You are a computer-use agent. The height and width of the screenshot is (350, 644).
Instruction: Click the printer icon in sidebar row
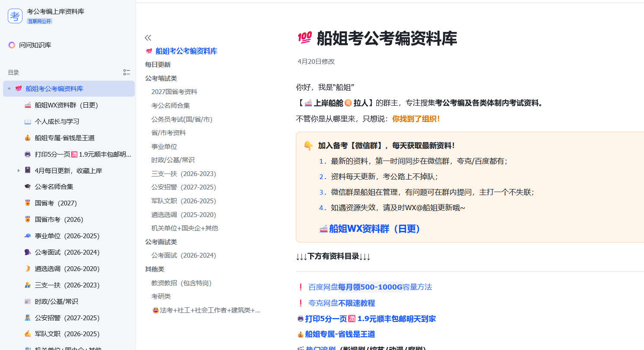pos(28,154)
